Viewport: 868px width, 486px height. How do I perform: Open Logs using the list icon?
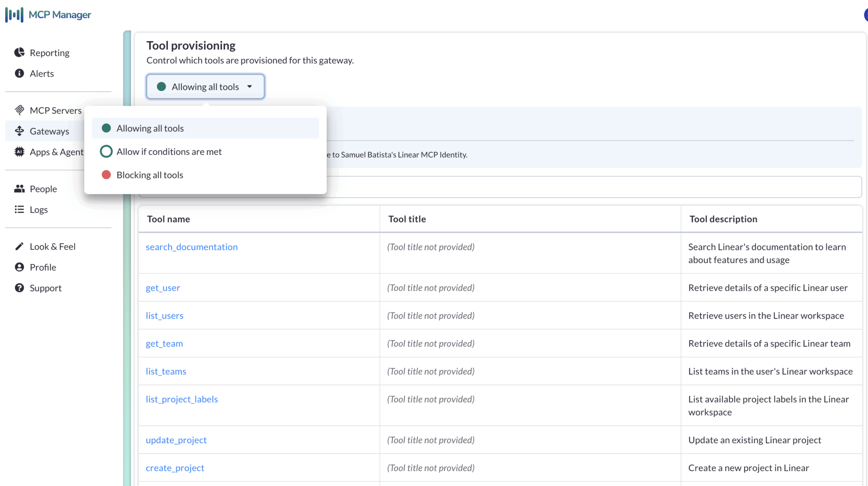click(19, 209)
